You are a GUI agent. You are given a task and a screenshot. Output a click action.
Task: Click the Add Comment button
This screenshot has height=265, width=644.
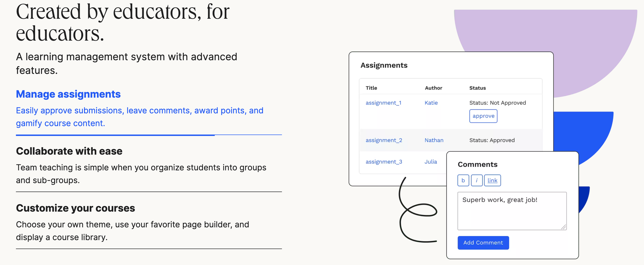(x=483, y=242)
